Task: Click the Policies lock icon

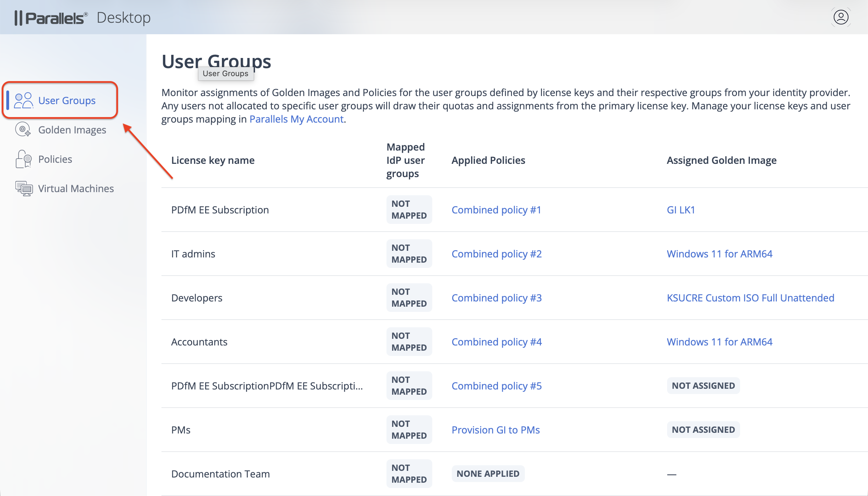Action: [23, 159]
